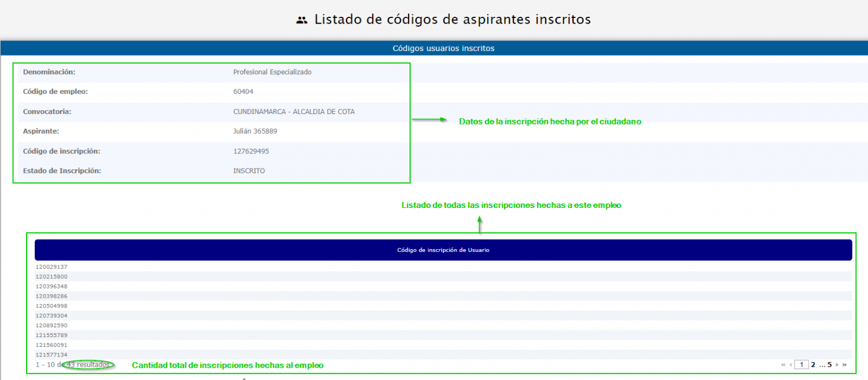Select inscription code row 120398286

[52, 297]
